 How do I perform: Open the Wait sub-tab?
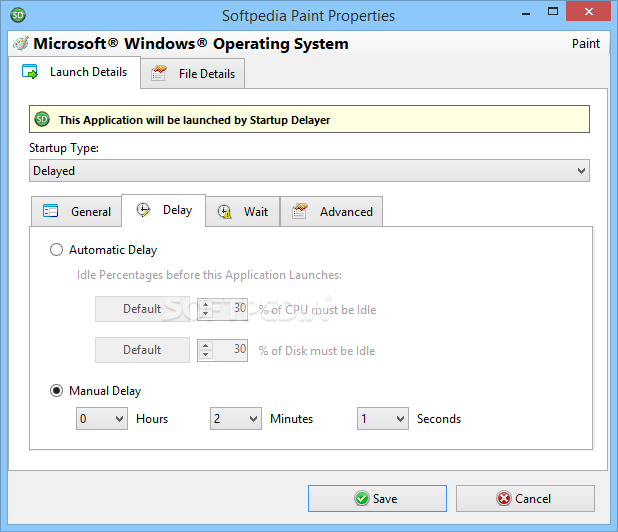coord(243,212)
